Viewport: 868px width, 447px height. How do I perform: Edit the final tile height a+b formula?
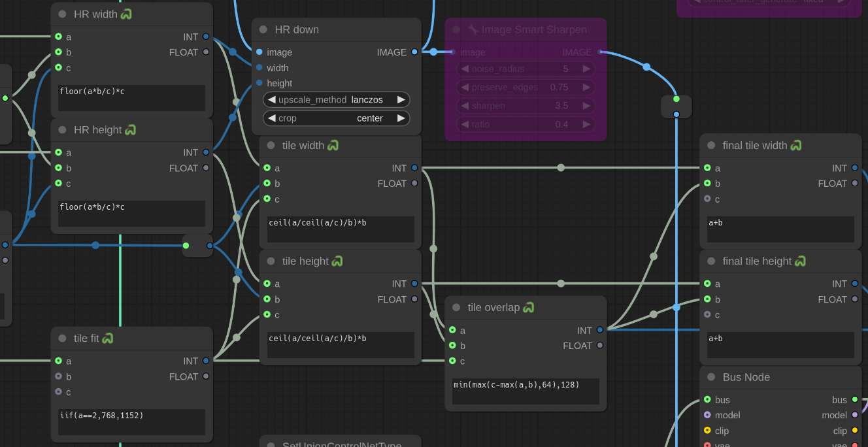(x=781, y=345)
